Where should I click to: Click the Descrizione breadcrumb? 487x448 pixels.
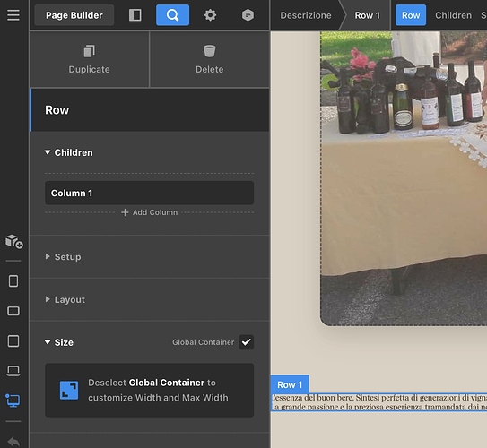click(x=306, y=15)
